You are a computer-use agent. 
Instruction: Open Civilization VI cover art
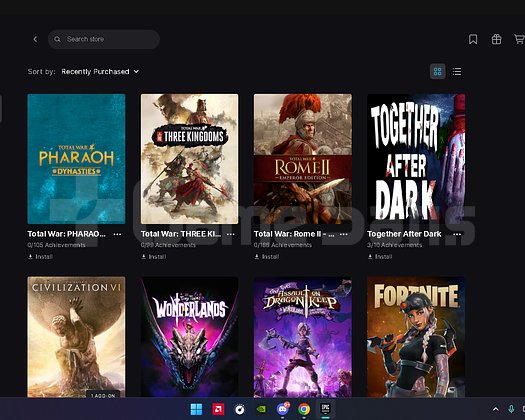point(76,337)
